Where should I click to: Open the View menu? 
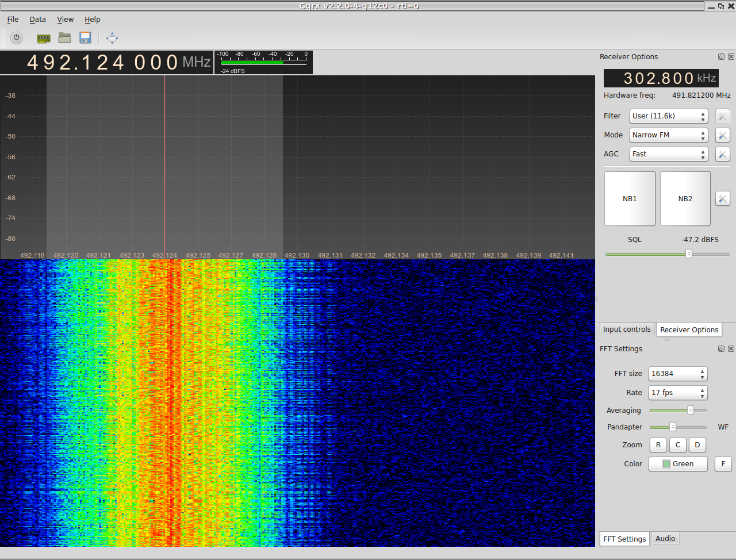pyautogui.click(x=65, y=20)
